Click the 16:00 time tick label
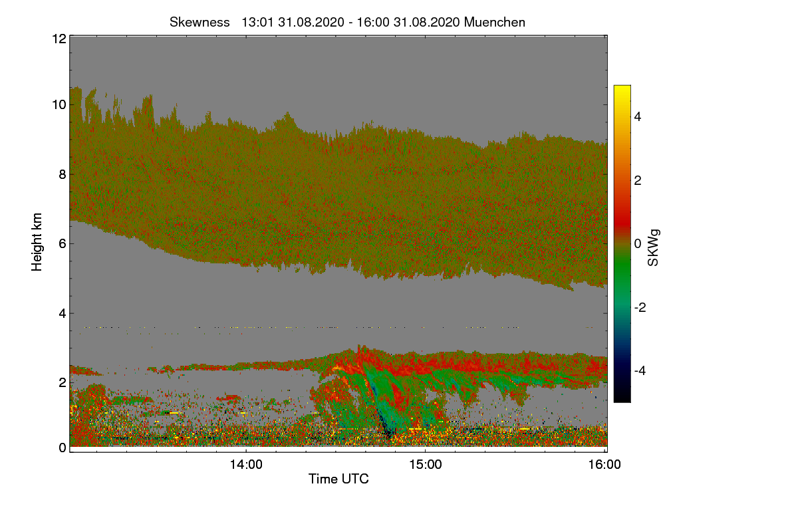Screen dimensions: 798x532 605,465
